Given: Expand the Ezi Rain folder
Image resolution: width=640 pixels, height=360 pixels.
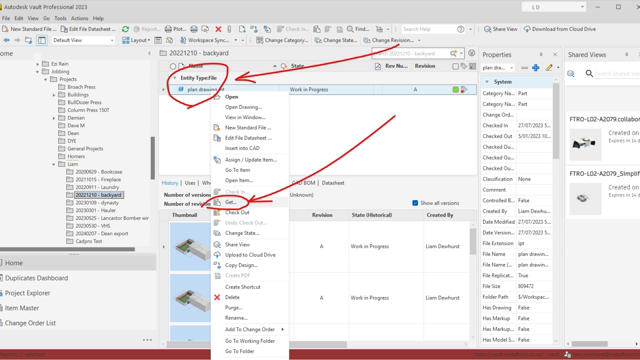Looking at the screenshot, I should [x=38, y=64].
